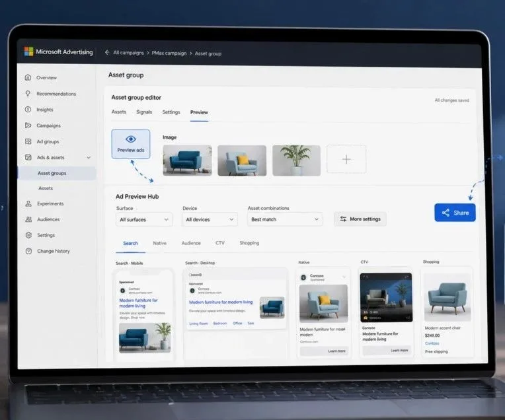Add a new image with plus tile
The width and height of the screenshot is (505, 420).
tap(346, 159)
